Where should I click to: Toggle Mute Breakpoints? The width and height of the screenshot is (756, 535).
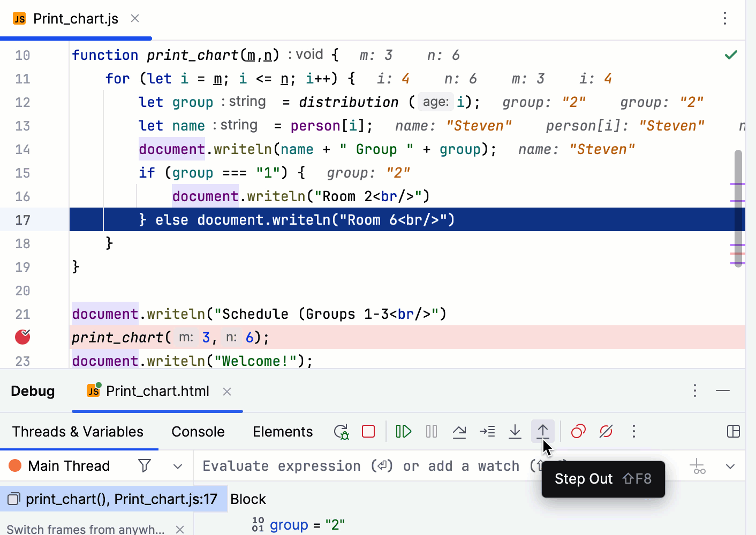pyautogui.click(x=606, y=431)
